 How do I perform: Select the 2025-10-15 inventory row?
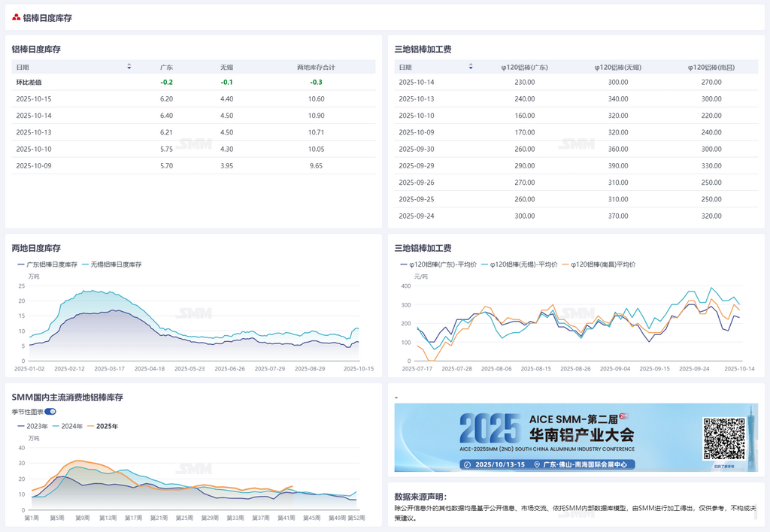tap(193, 99)
